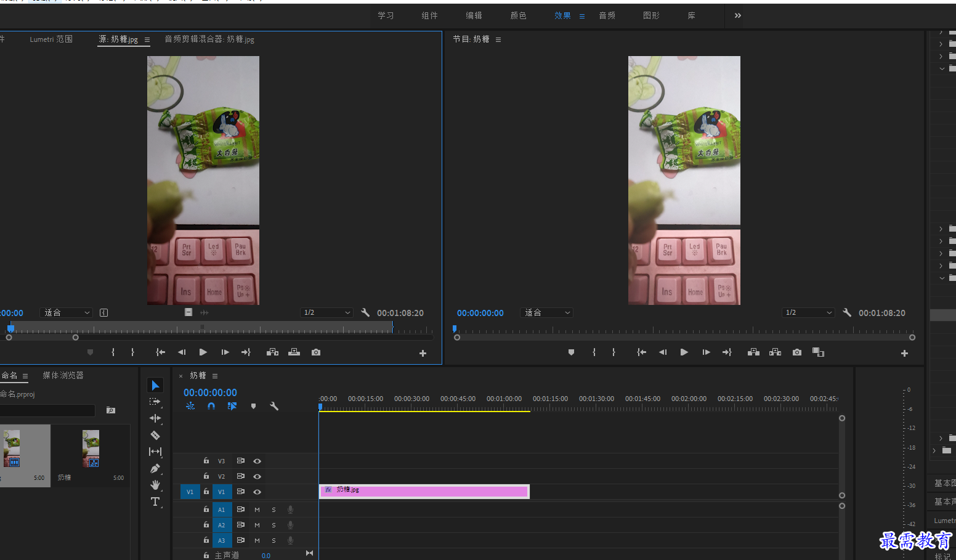Switch to 组件 workspace
Screen dimensions: 956x560
click(x=430, y=15)
